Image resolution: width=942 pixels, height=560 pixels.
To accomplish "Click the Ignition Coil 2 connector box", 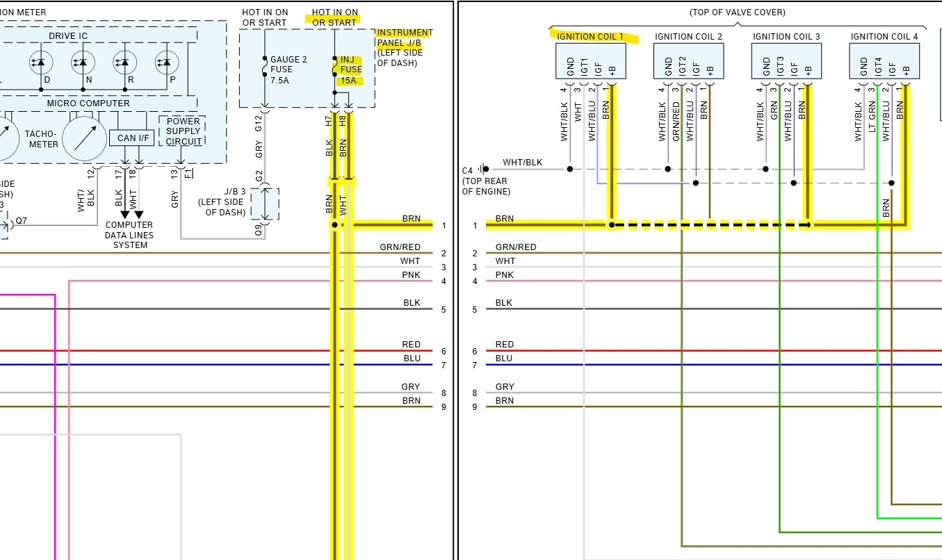I will click(x=688, y=61).
